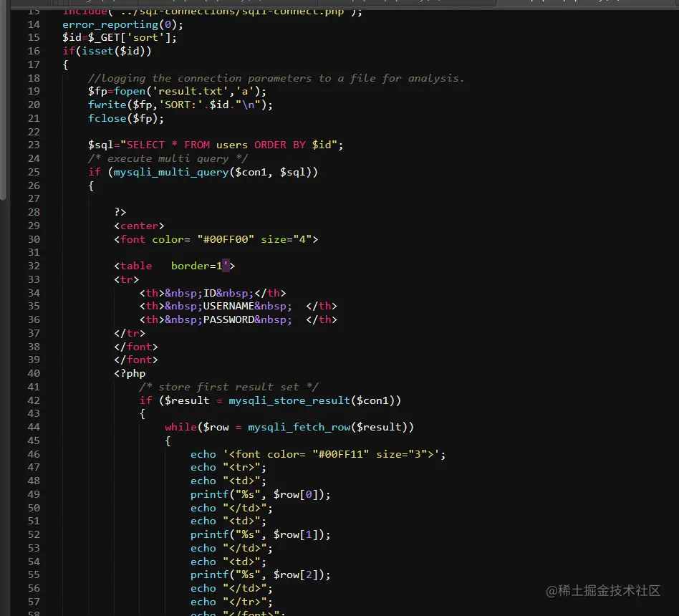
Task: Click line number 14 in the gutter
Action: (34, 24)
